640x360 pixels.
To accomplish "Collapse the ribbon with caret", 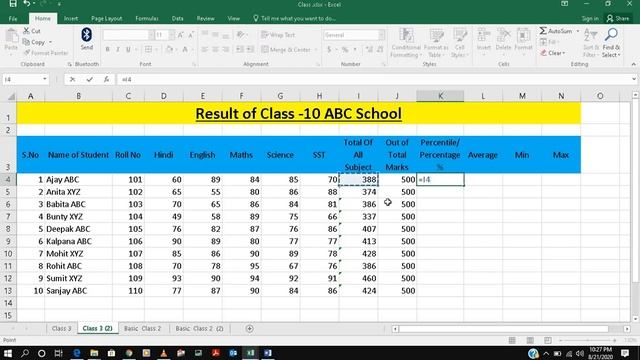I will click(x=633, y=64).
